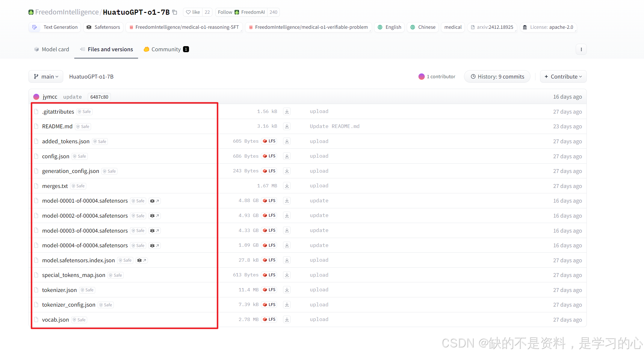Open the vocab.json file
Viewport: 644px width, 354px height.
tap(55, 320)
